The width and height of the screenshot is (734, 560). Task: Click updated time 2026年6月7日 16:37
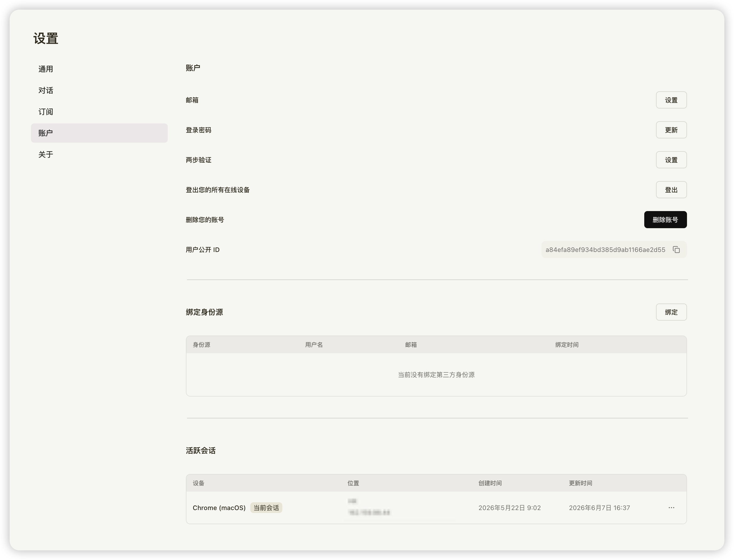599,508
